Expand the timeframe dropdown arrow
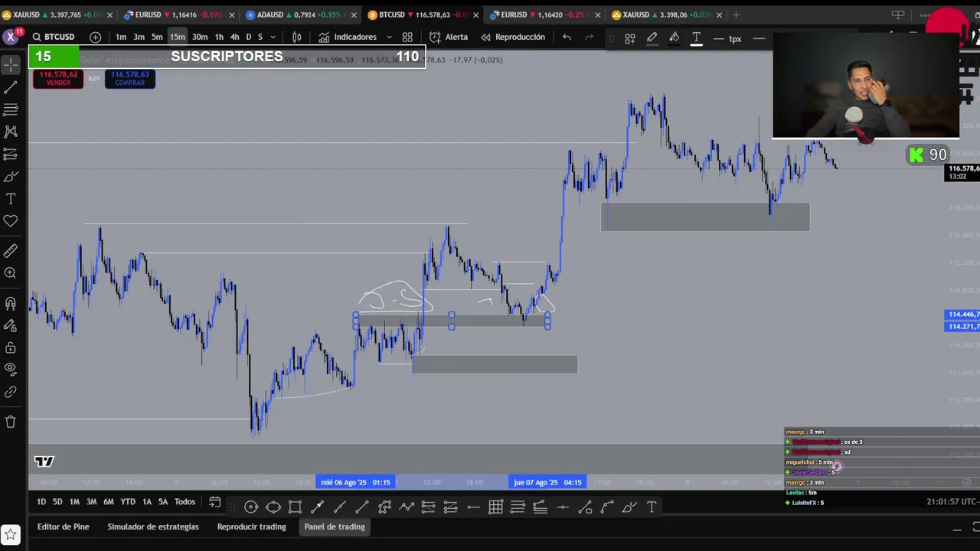This screenshot has width=980, height=551. [273, 37]
